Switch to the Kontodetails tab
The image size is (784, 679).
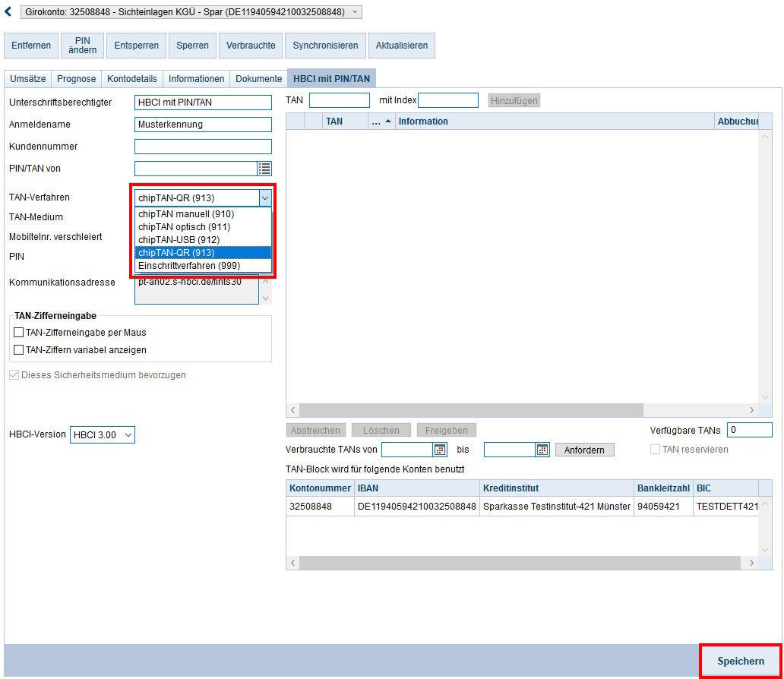pyautogui.click(x=132, y=79)
